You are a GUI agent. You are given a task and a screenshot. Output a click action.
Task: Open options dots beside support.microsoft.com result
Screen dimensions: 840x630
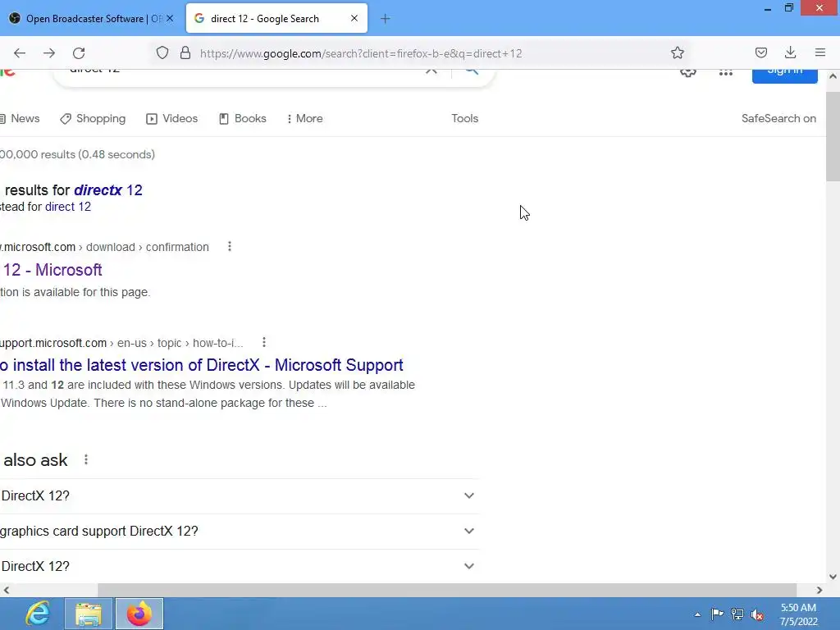pyautogui.click(x=264, y=342)
